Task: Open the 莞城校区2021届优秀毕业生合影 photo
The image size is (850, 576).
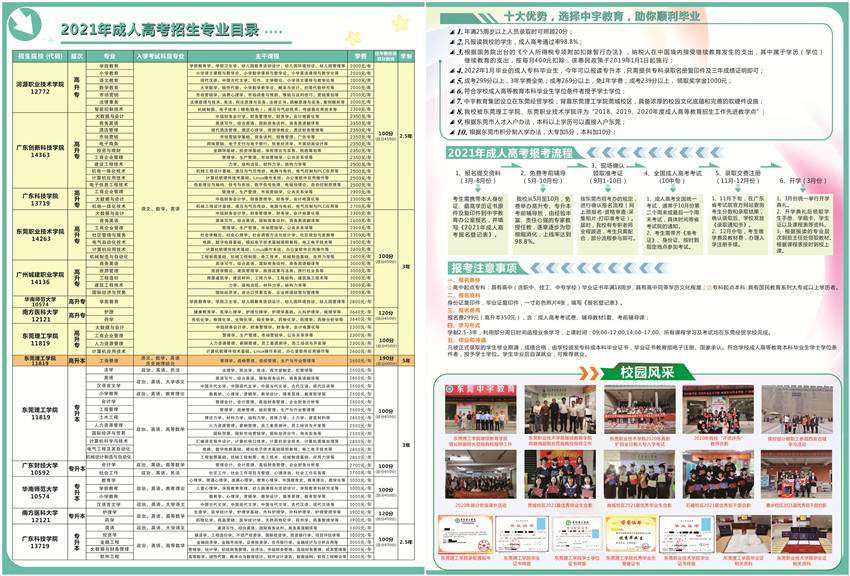Action: tap(560, 474)
